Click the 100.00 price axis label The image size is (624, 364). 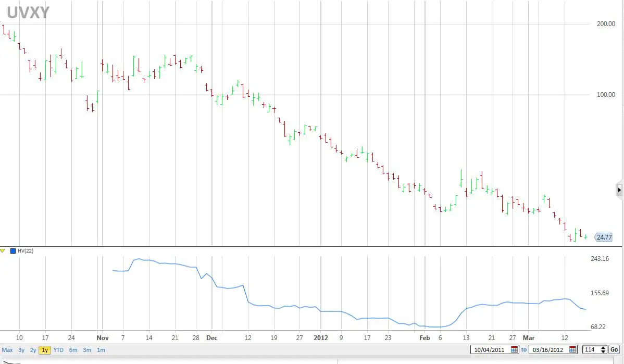point(606,95)
